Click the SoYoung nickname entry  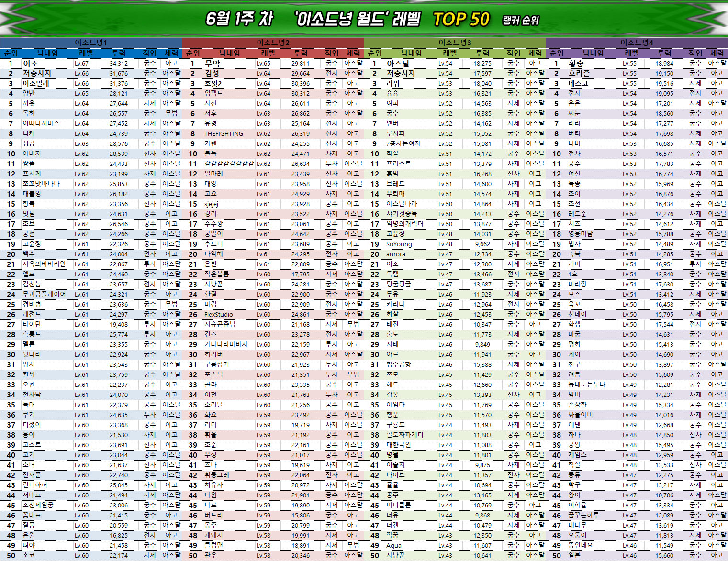(x=399, y=244)
